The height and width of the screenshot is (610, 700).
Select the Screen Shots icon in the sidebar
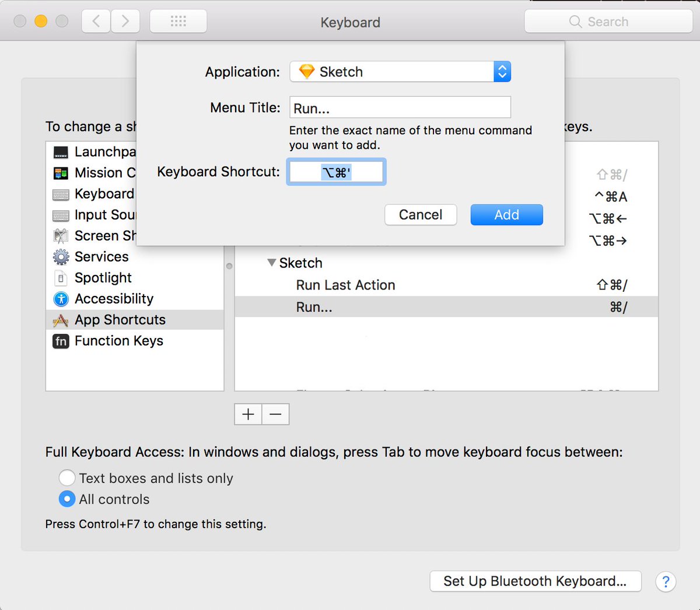[61, 236]
